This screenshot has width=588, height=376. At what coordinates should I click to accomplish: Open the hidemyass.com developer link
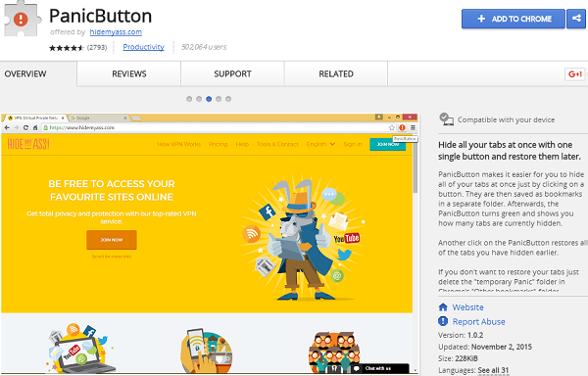(x=116, y=32)
